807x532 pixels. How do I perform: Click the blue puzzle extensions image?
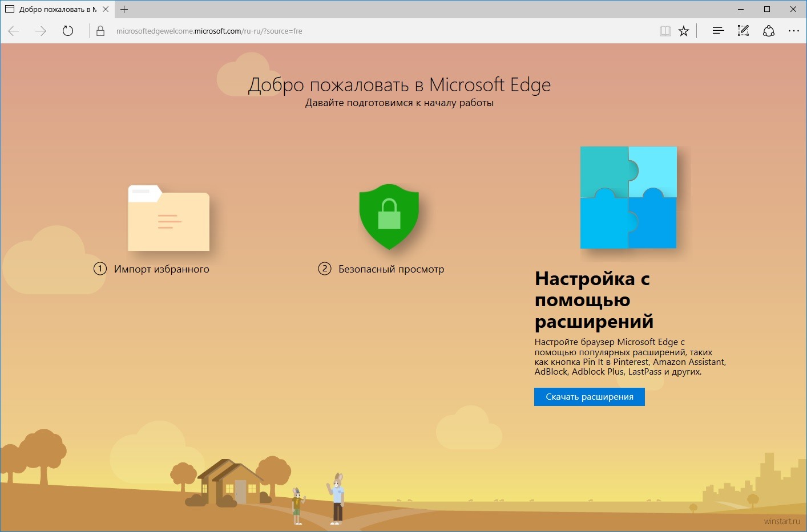click(628, 197)
